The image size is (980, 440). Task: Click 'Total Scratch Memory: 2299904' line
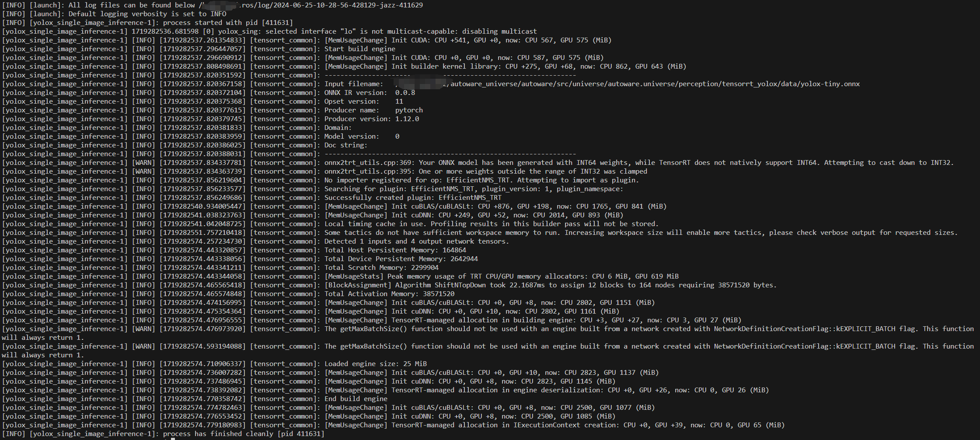coord(220,268)
